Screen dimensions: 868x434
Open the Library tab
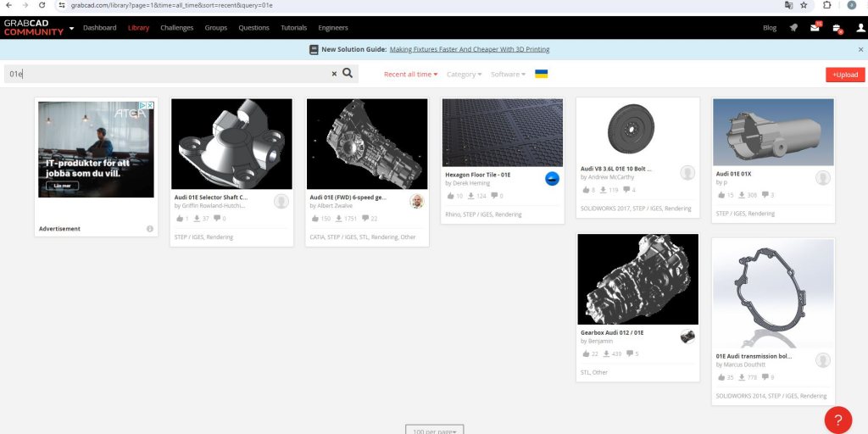[138, 28]
